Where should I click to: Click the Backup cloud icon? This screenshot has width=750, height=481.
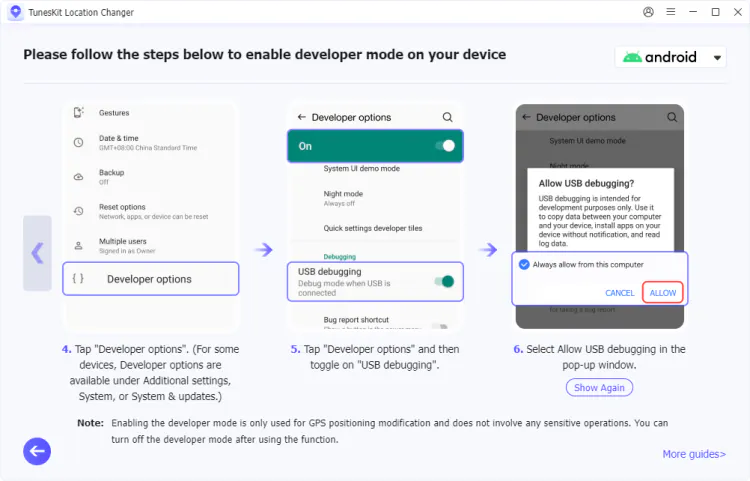click(x=78, y=177)
